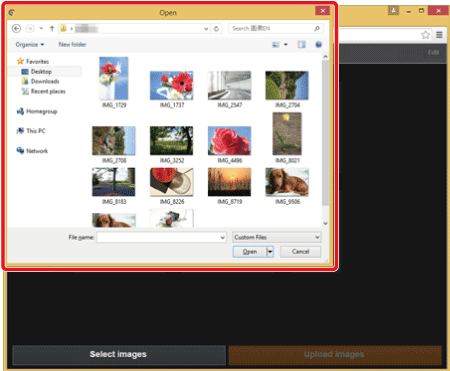Screen dimensions: 450x371
Task: Click the Cancel button
Action: click(300, 252)
